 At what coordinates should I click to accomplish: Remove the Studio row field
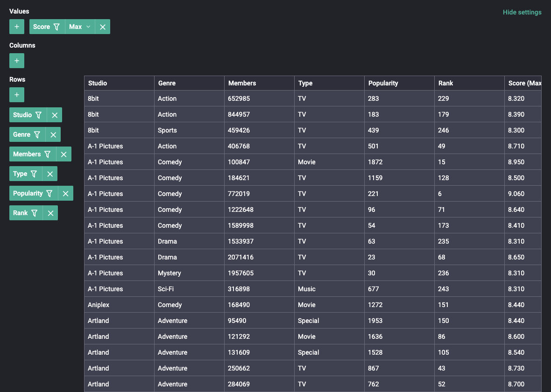point(55,115)
